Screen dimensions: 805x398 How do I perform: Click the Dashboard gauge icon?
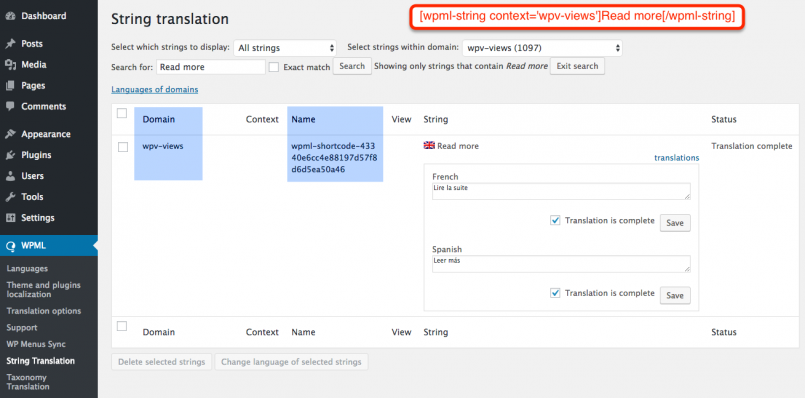click(x=10, y=16)
